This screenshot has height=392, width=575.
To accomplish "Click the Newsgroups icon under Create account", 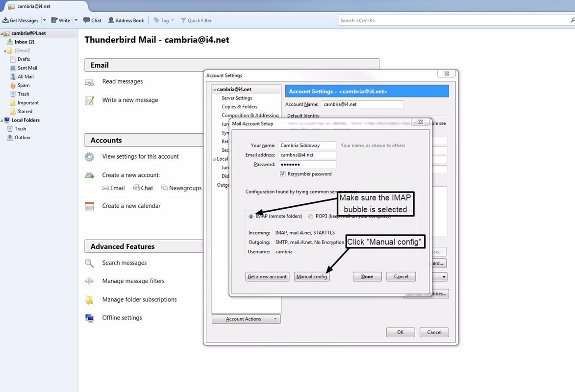I will (x=164, y=188).
